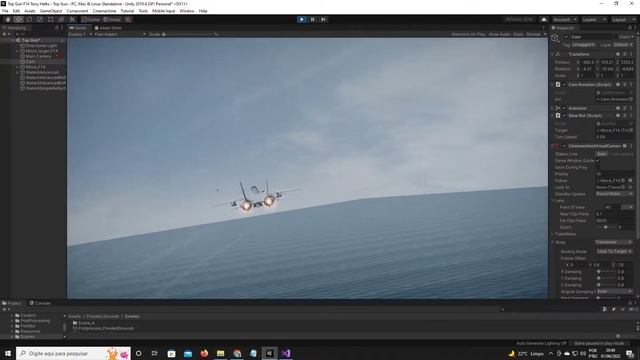This screenshot has width=640, height=360.
Task: Select Directional Light in the Hierarchy
Action: click(41, 46)
